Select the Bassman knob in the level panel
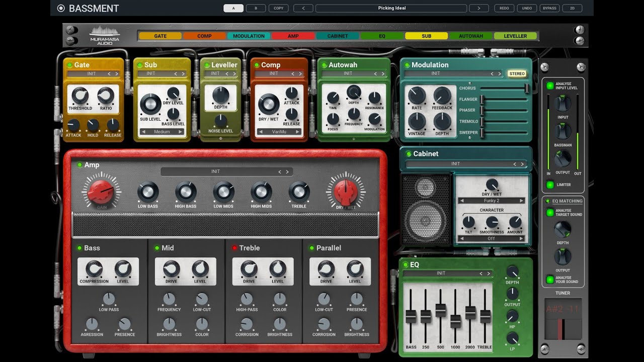The width and height of the screenshot is (644, 362). click(562, 132)
